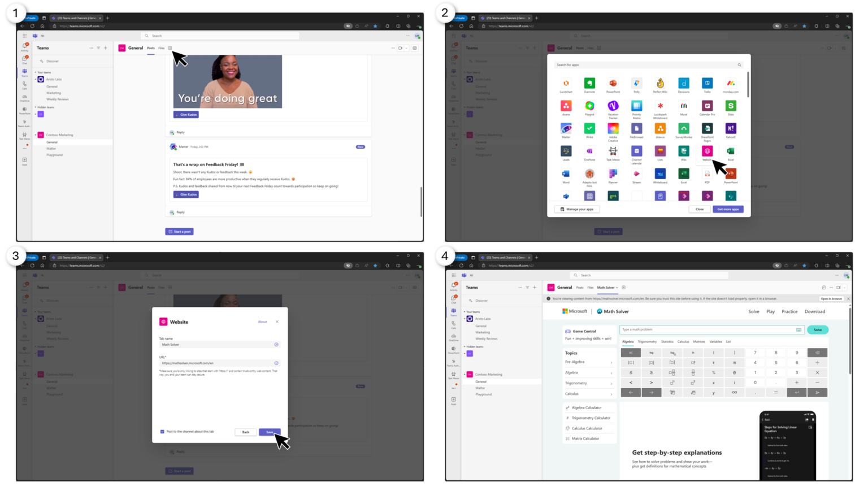Click the Polly app icon
Viewport: 868px width, 491px height.
[636, 84]
